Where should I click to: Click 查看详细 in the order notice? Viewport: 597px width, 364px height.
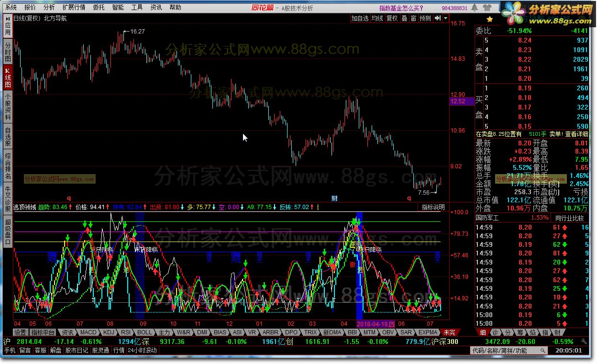pos(576,134)
